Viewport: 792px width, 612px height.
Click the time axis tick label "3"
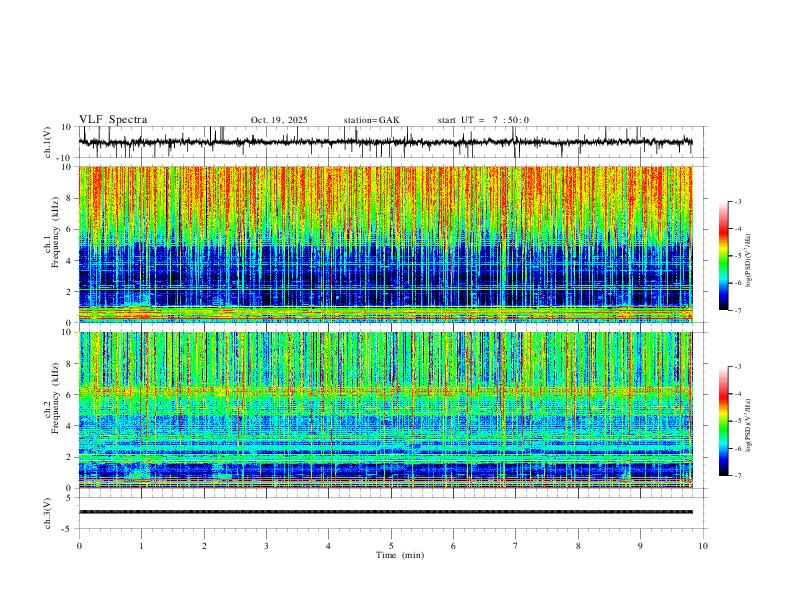pyautogui.click(x=266, y=546)
